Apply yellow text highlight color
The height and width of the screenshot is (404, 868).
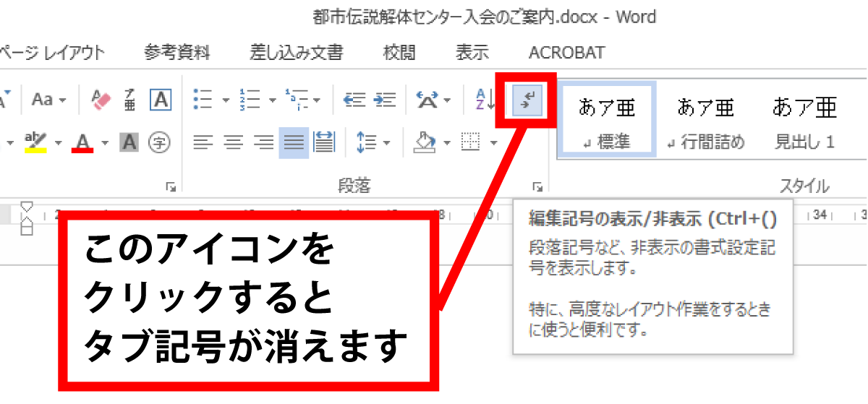[35, 142]
